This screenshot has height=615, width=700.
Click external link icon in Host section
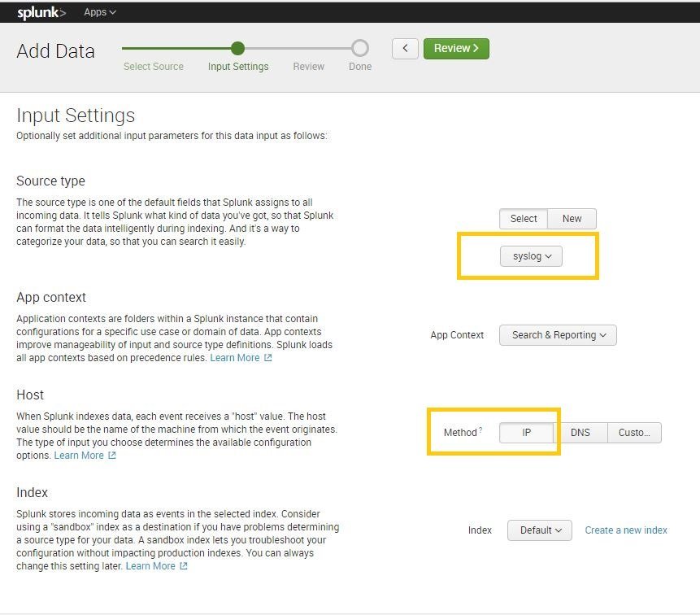112,456
